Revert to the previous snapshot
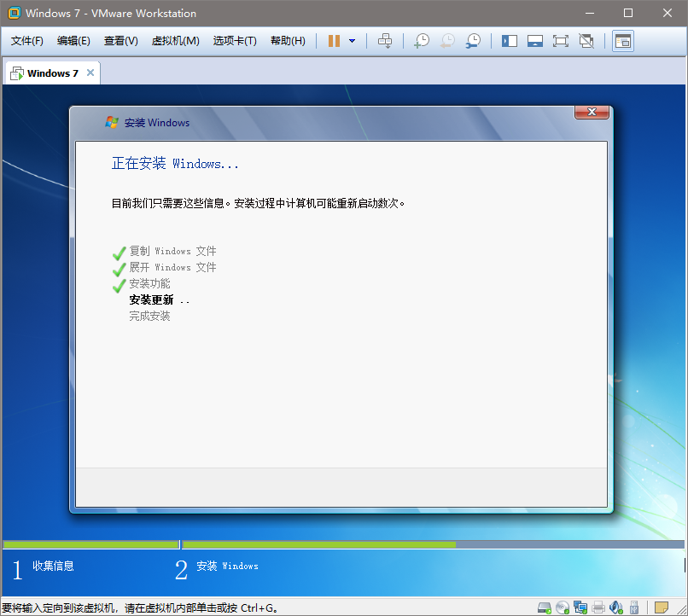Screen dimensions: 688x616 (x=447, y=41)
